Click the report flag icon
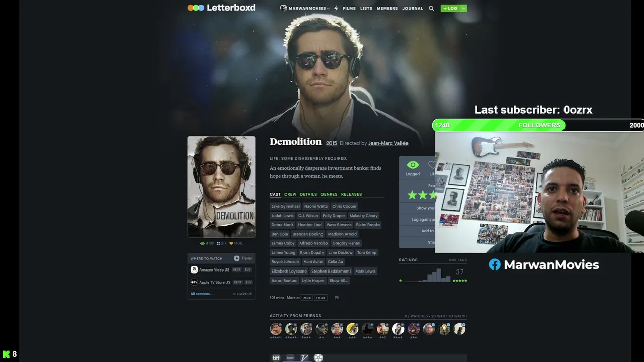 tap(337, 298)
